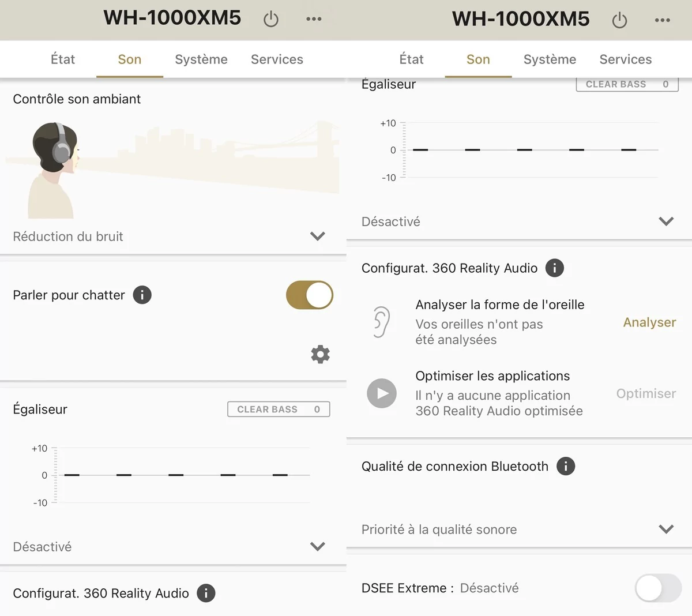Select the first equalizer band slider in the left screen

point(72,475)
